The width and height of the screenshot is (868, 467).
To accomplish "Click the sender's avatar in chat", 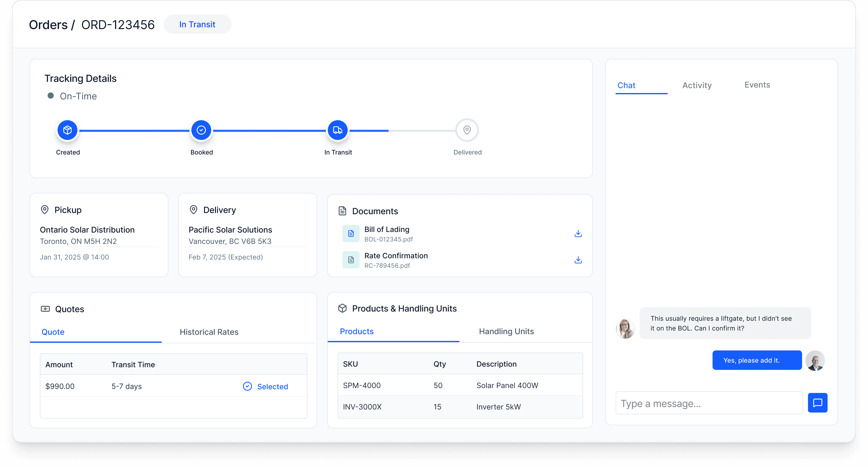I will point(625,328).
